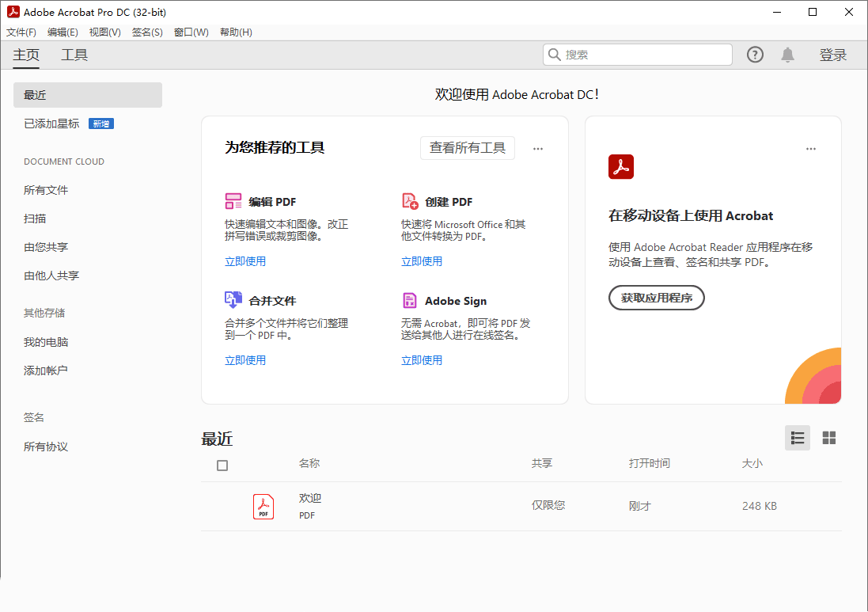Click the notification bell icon
The image size is (868, 612).
point(787,54)
